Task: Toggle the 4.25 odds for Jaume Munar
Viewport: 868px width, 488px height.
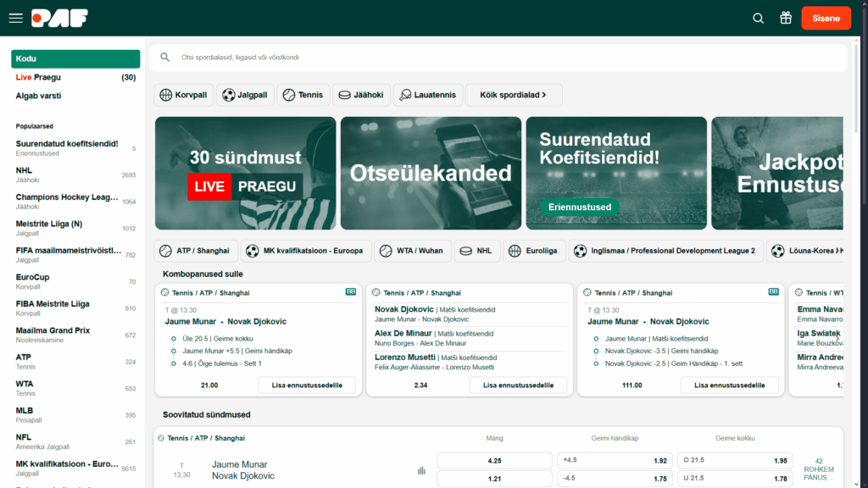Action: (494, 460)
